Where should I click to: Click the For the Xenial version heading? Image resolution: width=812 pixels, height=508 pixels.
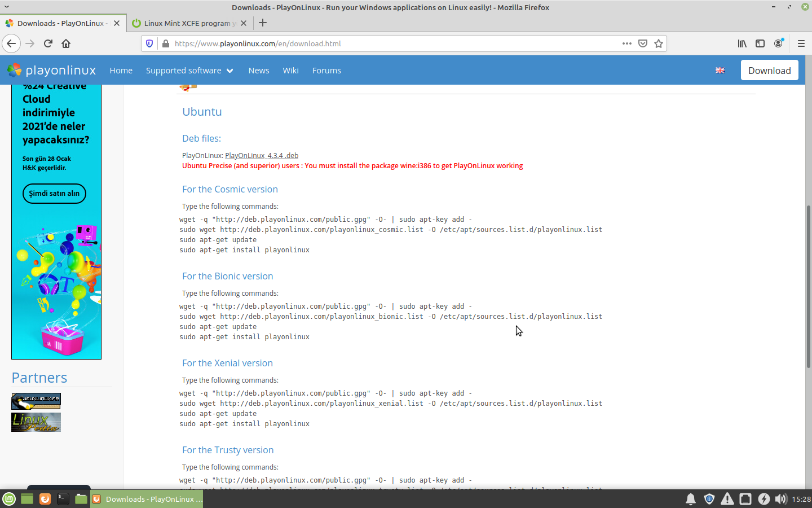227,363
